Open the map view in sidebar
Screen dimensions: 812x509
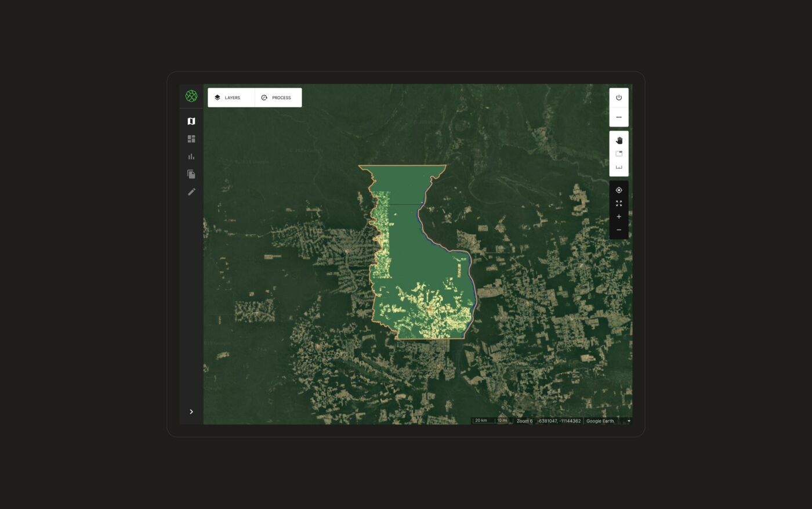tap(191, 121)
